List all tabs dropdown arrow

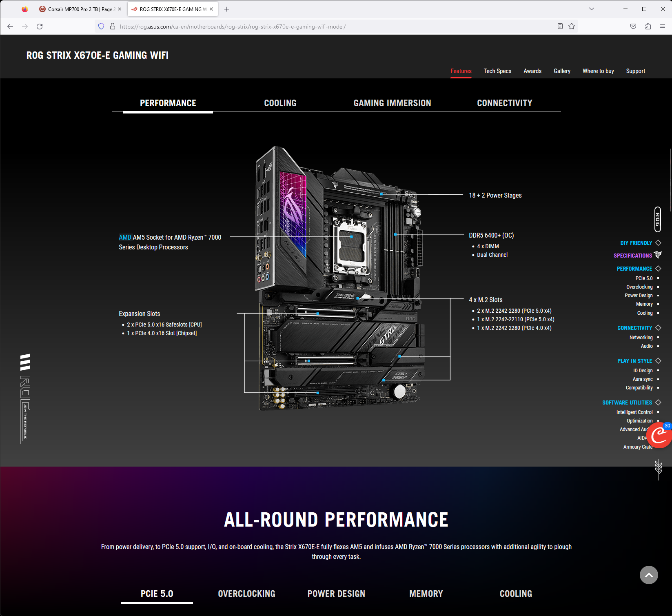click(x=592, y=9)
